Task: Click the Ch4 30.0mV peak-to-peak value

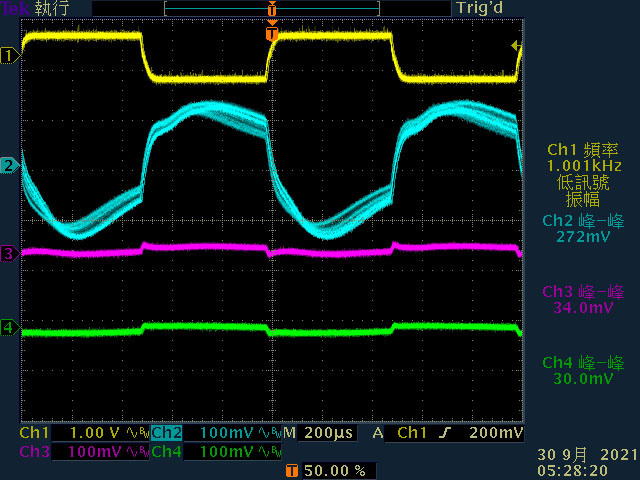Action: 583,378
